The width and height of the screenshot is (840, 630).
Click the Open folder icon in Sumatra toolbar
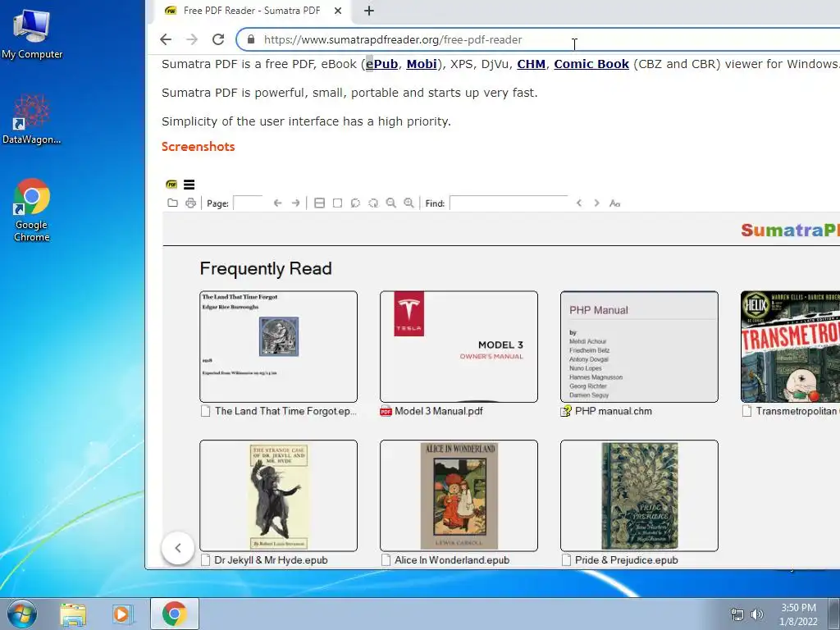172,203
